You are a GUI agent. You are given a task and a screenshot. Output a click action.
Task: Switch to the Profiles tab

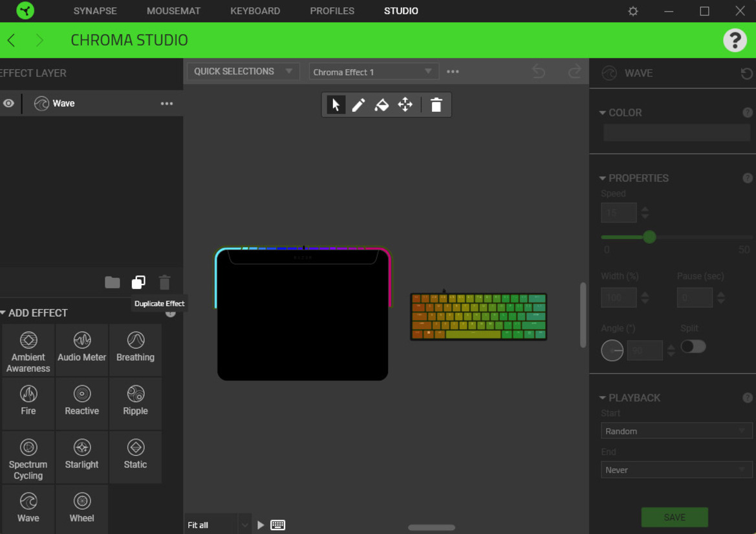point(332,10)
